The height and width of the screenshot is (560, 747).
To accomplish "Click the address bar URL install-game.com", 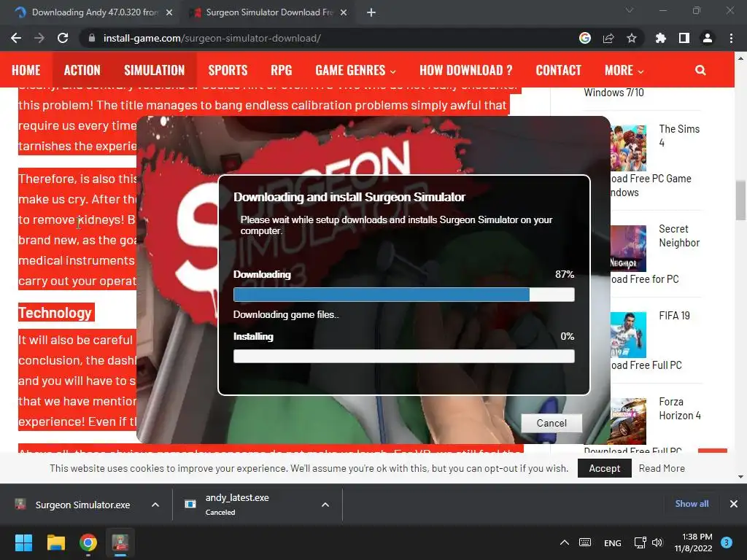I will pos(212,38).
